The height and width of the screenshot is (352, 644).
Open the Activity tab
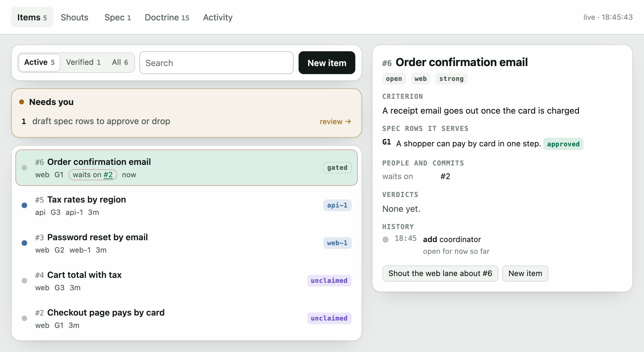[218, 17]
